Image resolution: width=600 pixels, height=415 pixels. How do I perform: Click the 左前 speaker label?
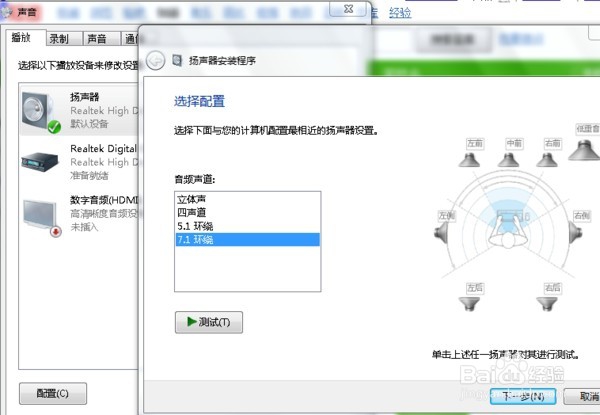tap(474, 143)
